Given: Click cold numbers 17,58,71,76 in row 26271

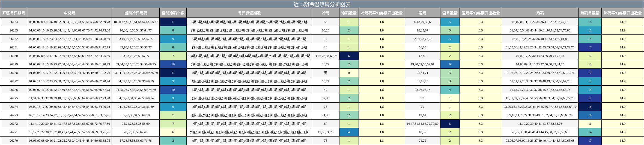Looking at the screenshot, I should (x=326, y=132).
